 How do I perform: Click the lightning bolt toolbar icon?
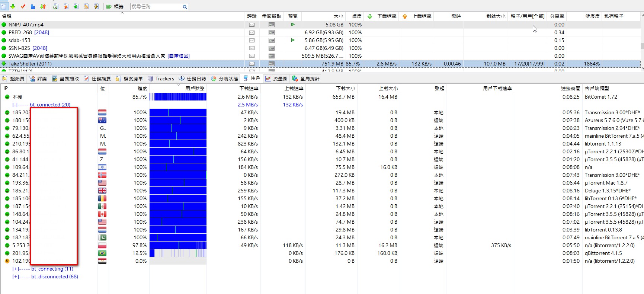96,6
